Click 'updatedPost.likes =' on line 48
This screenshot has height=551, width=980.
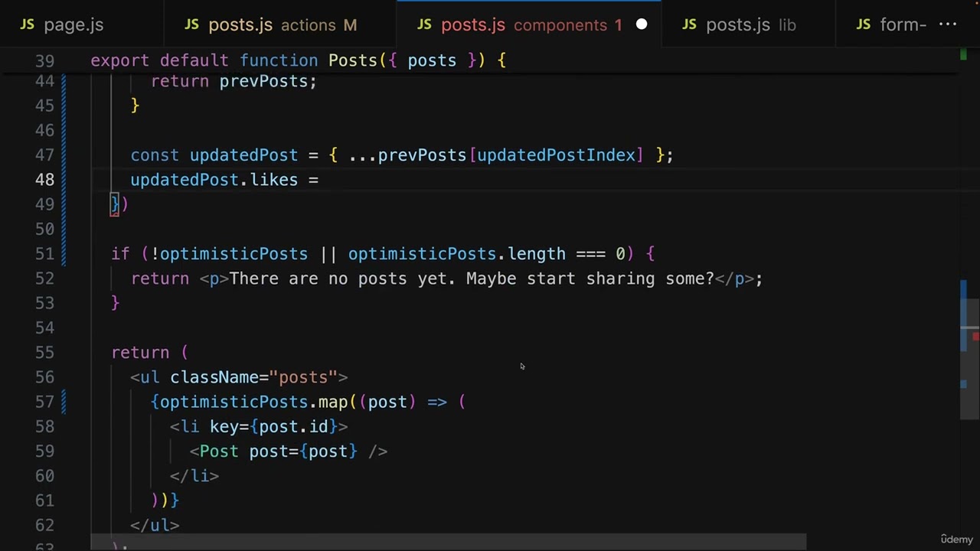click(224, 180)
